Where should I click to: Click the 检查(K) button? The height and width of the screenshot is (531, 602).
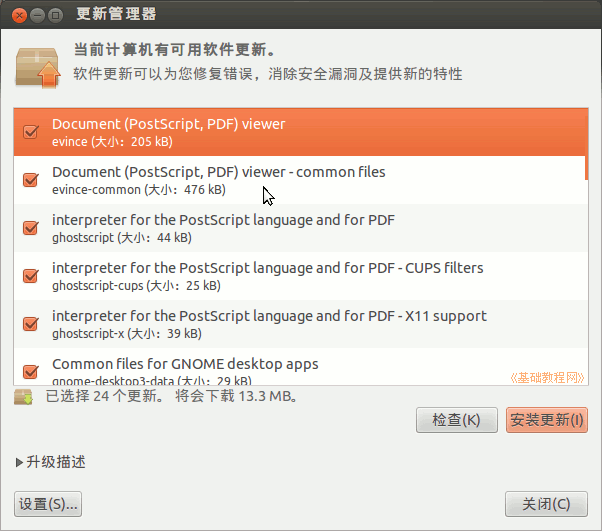click(456, 420)
